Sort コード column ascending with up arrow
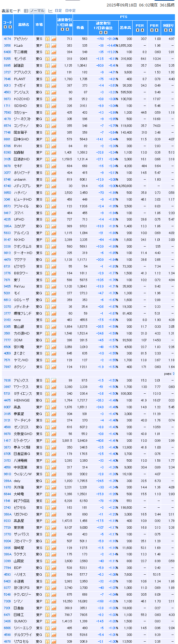The height and width of the screenshot is (644, 178). [x=5, y=27]
